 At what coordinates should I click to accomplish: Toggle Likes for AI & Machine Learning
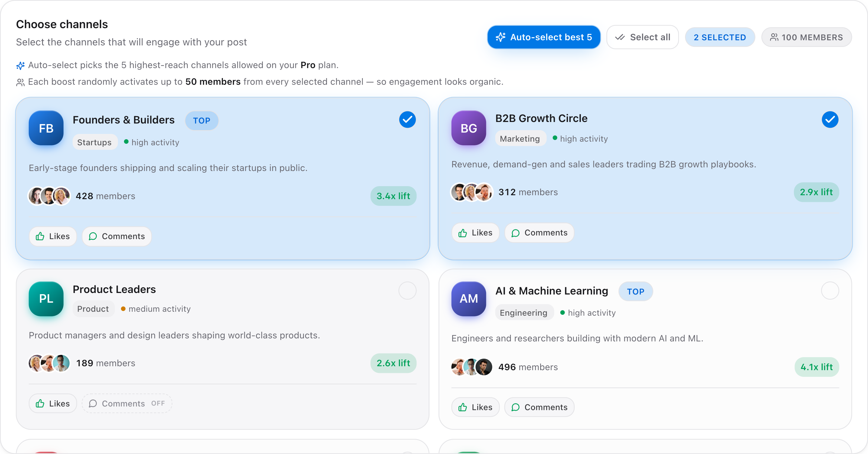[475, 407]
